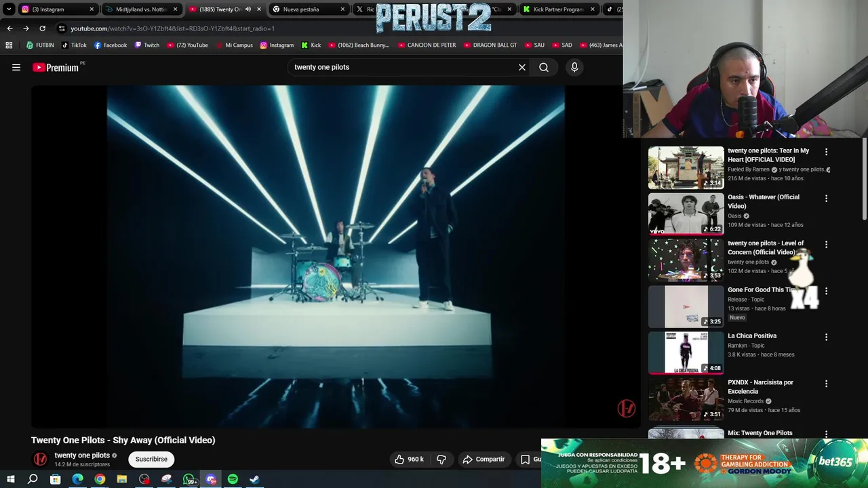
Task: Open the twenty one pilots channel avatar
Action: click(x=41, y=459)
